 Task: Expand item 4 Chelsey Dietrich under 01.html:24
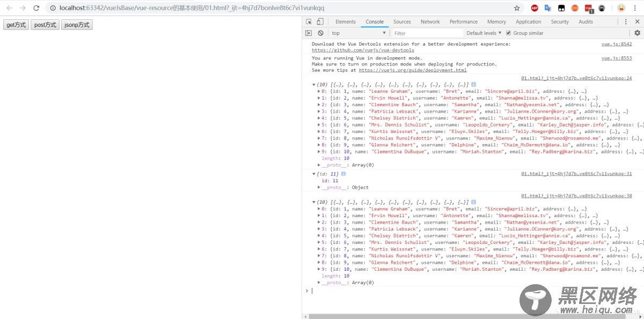[319, 118]
